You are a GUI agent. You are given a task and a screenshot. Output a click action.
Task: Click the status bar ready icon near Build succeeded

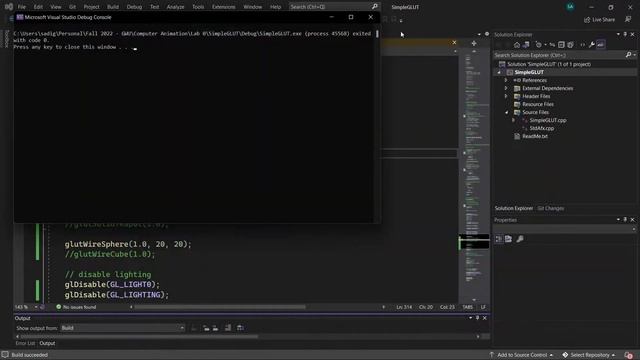[x=5, y=355]
